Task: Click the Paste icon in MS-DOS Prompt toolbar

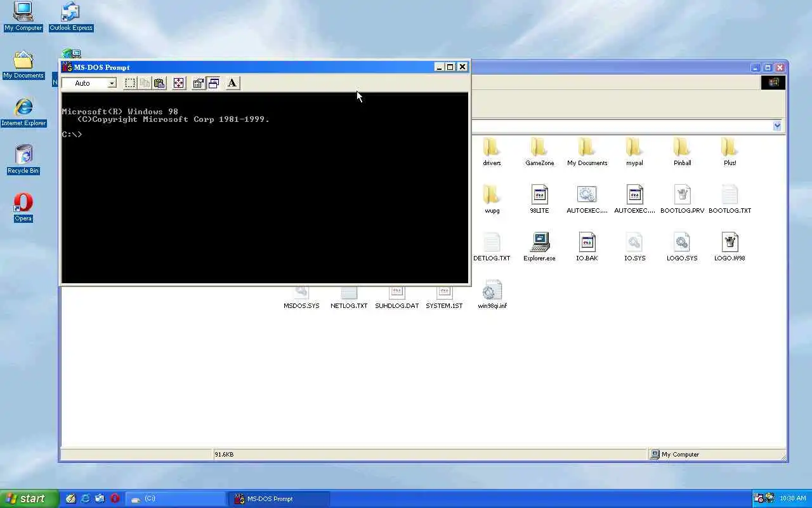Action: pyautogui.click(x=159, y=83)
